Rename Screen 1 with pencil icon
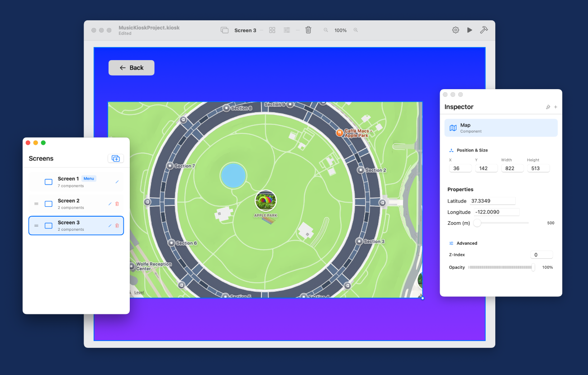Screen dimensions: 588x375 pyautogui.click(x=117, y=182)
